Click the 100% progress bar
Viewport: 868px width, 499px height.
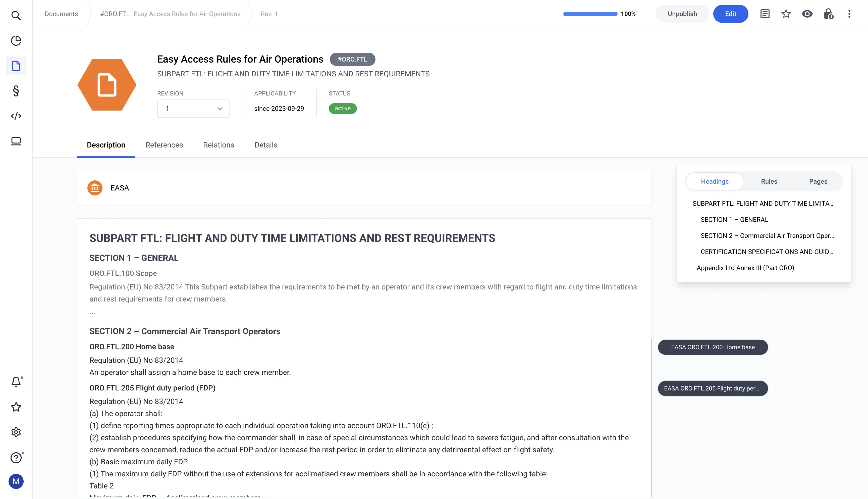click(590, 14)
